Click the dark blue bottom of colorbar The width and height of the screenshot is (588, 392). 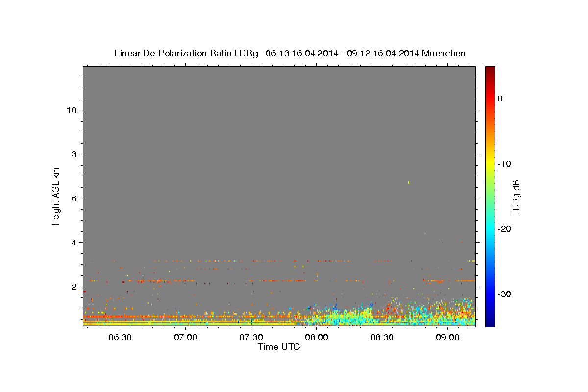tap(490, 323)
